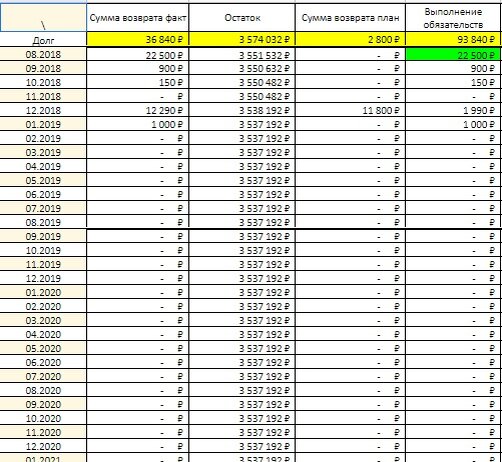
Task: Select the 10.2018 balance cell 3 550 482 ₽
Action: tap(242, 82)
